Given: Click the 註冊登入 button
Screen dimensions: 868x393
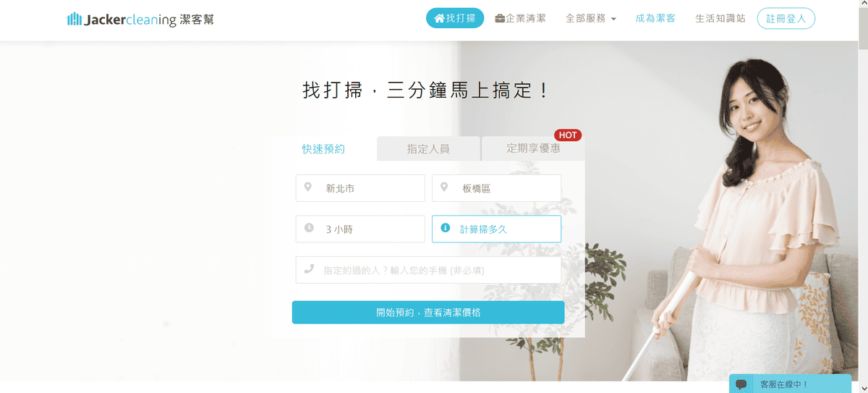Looking at the screenshot, I should pyautogui.click(x=786, y=18).
